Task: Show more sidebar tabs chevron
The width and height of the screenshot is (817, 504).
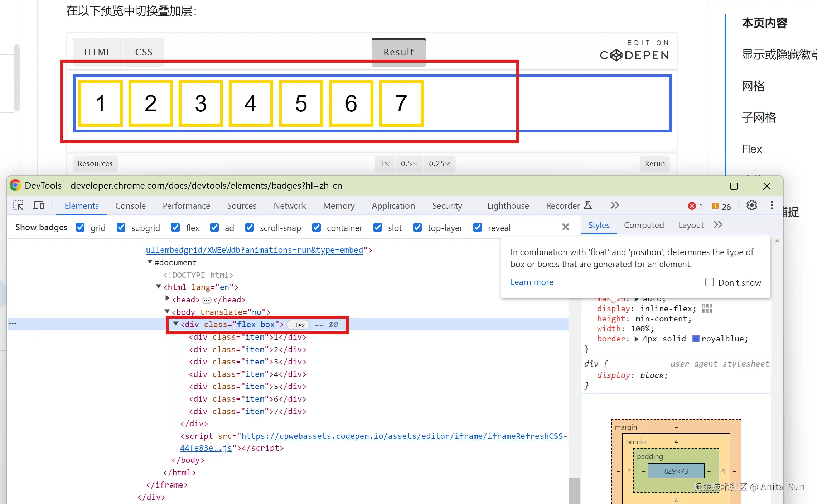Action: [x=718, y=225]
